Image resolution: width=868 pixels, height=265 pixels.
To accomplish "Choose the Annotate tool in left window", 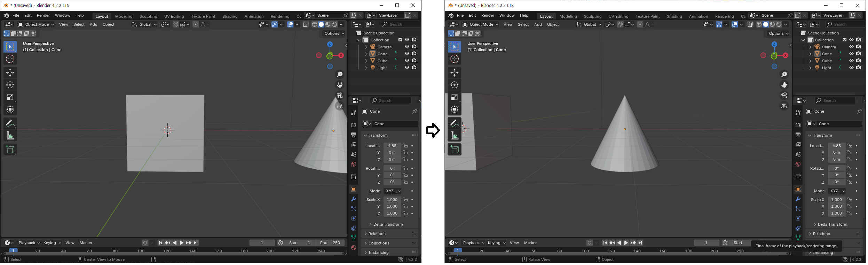I will pyautogui.click(x=10, y=123).
